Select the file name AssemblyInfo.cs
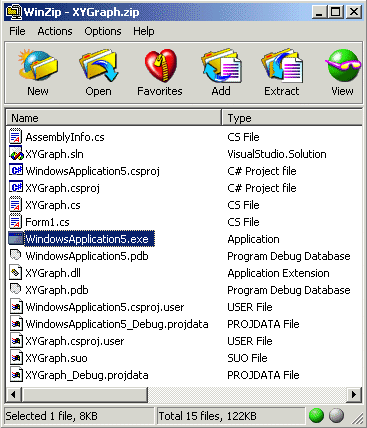Viewport: 367px width, 428px height. click(x=65, y=137)
